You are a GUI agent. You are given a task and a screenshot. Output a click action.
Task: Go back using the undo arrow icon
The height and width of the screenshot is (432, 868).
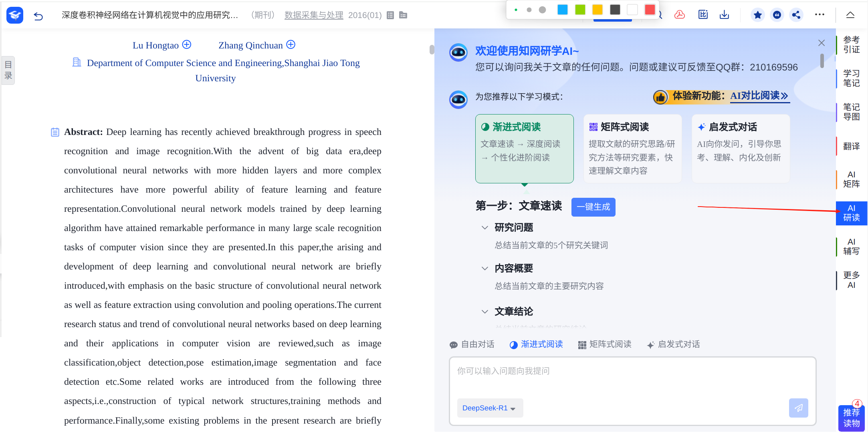point(38,16)
